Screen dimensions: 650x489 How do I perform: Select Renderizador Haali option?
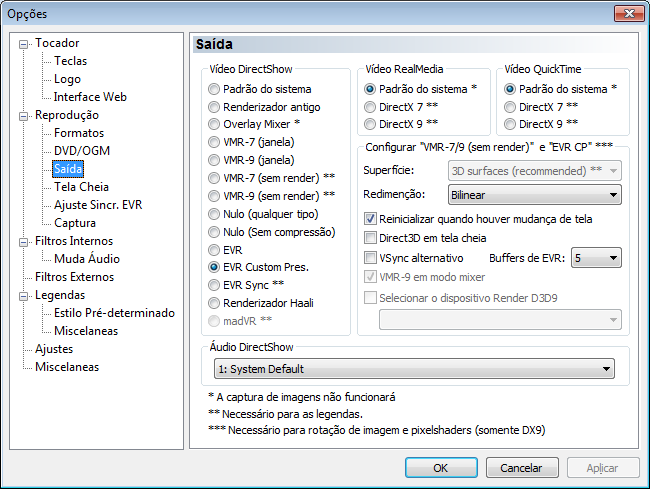point(214,303)
